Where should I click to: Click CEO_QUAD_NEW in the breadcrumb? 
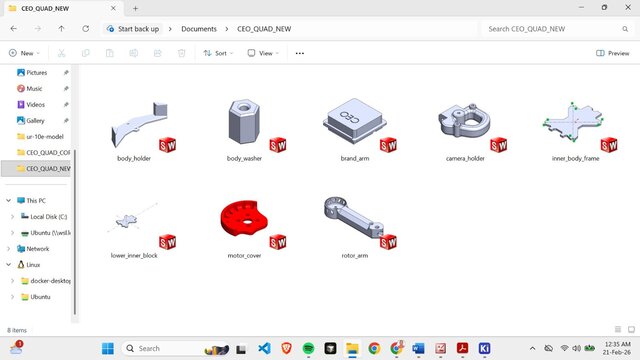[264, 29]
